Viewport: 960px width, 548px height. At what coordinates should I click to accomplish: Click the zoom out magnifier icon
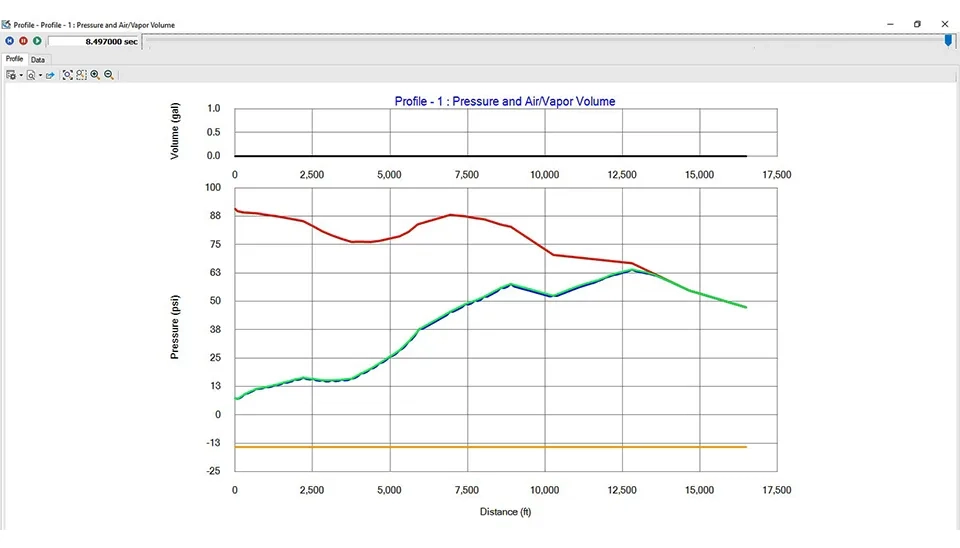109,75
